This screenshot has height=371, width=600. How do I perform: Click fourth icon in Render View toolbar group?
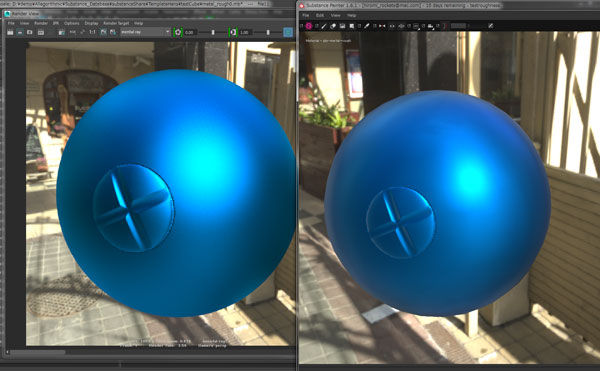41,33
